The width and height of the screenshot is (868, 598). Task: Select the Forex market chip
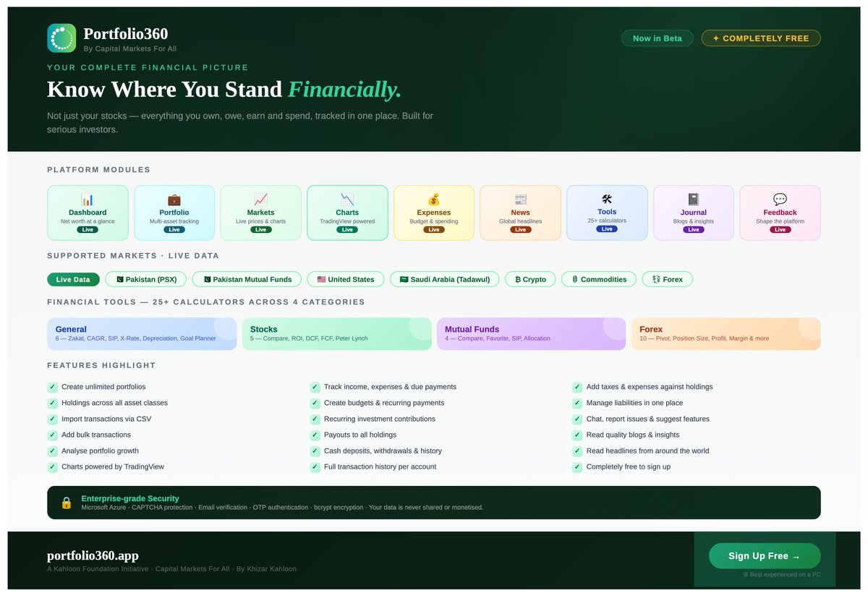coord(667,279)
